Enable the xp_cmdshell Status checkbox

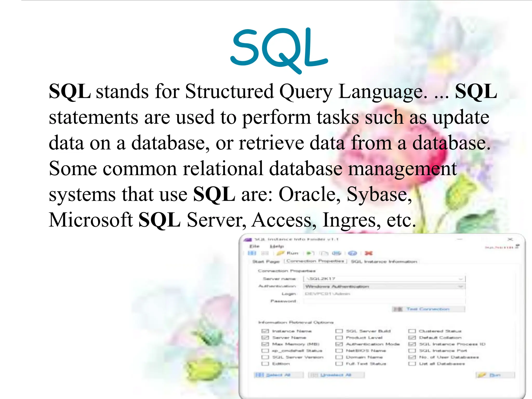(x=265, y=350)
